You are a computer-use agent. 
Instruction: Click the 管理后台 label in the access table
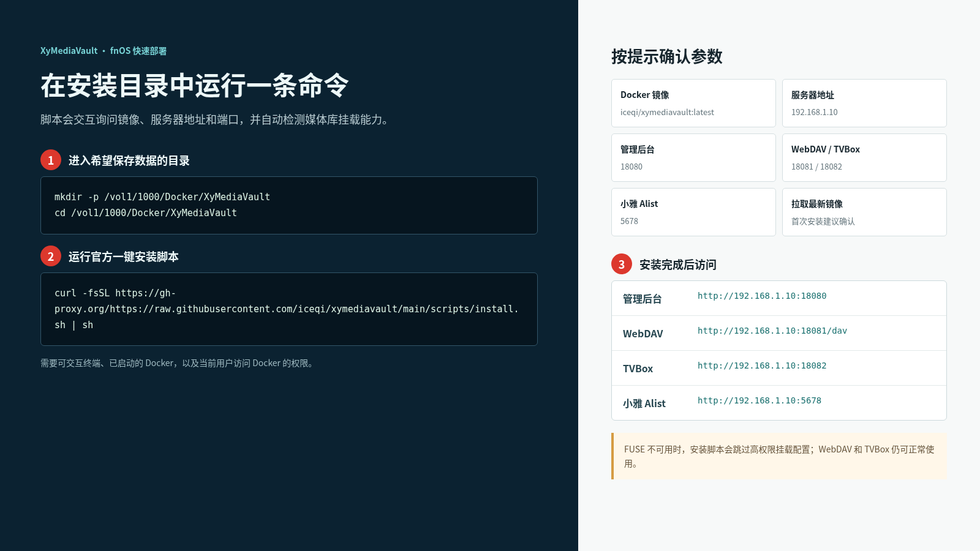(643, 299)
